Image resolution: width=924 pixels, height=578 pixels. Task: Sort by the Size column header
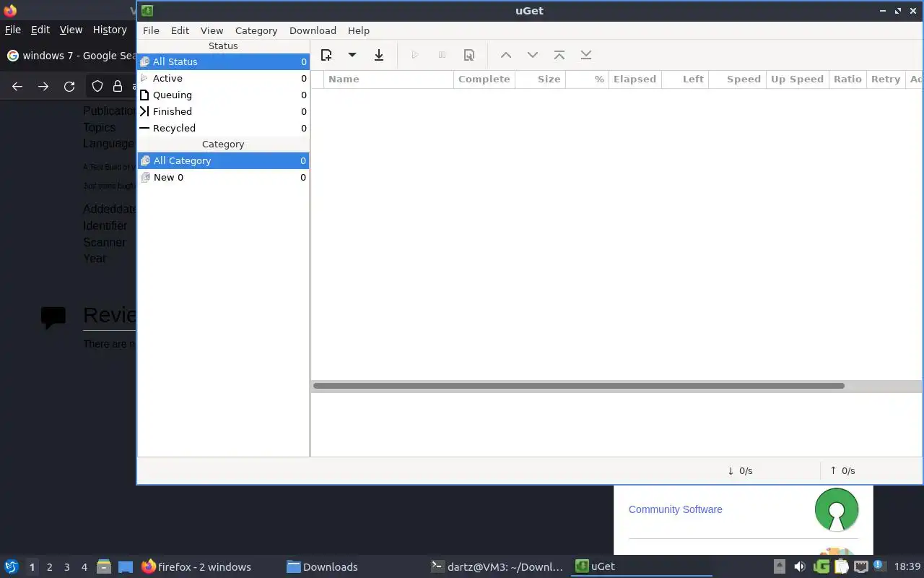coord(540,79)
